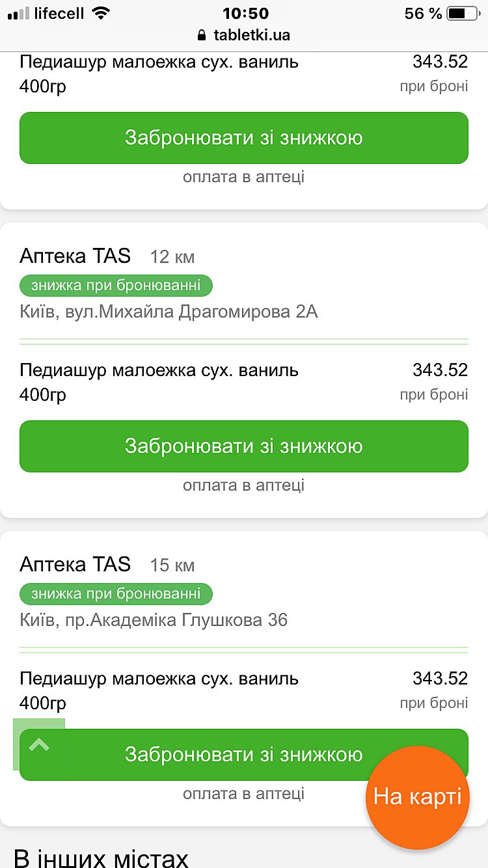Tap discount badge in the 12 км pharmacy card
Image resolution: width=488 pixels, height=868 pixels.
(116, 286)
